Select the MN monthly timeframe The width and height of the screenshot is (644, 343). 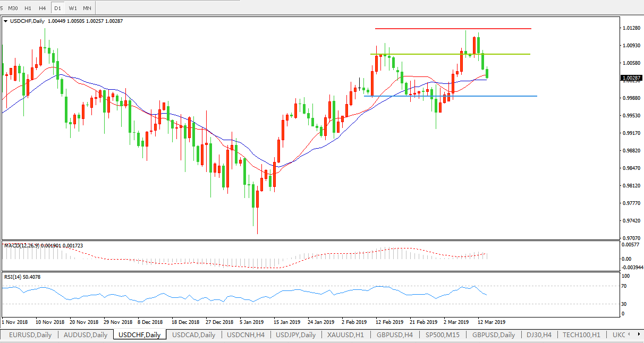pyautogui.click(x=87, y=8)
